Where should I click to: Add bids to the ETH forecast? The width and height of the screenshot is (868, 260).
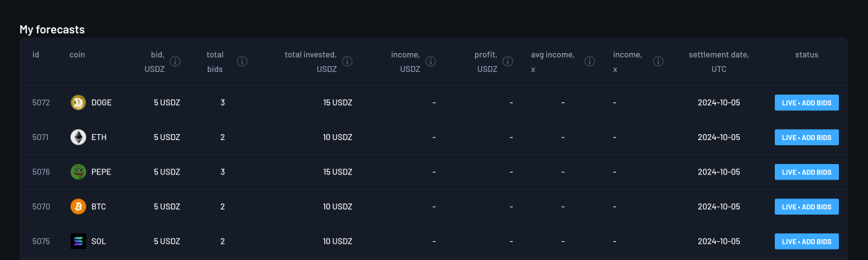tap(807, 137)
